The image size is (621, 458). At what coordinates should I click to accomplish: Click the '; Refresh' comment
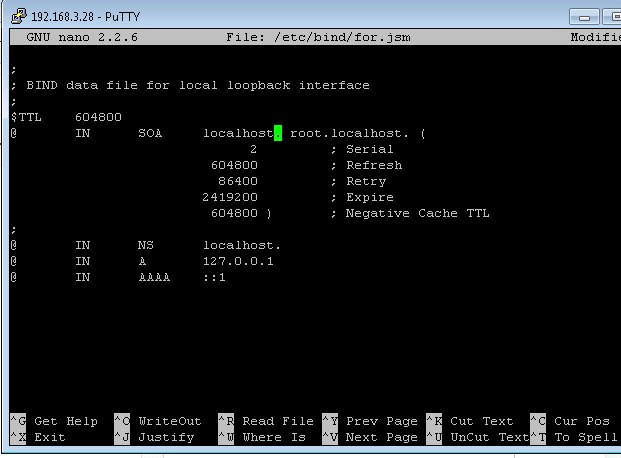[367, 165]
